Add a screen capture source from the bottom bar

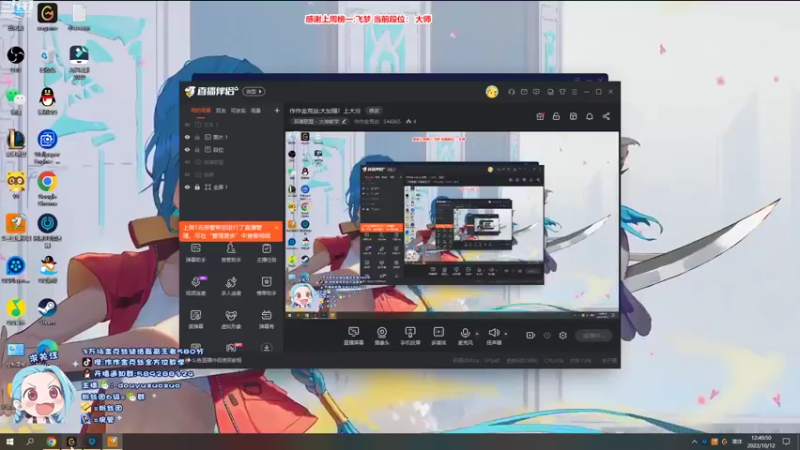[353, 336]
